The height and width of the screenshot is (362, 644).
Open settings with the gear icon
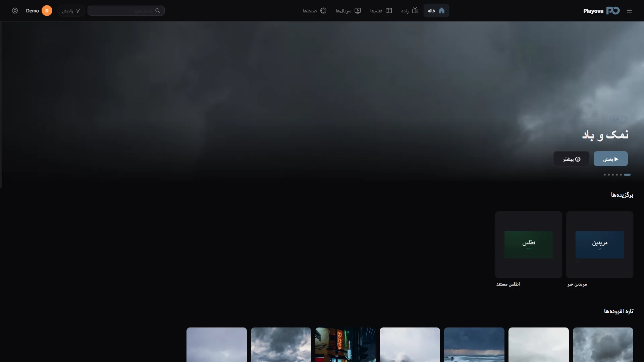15,11
